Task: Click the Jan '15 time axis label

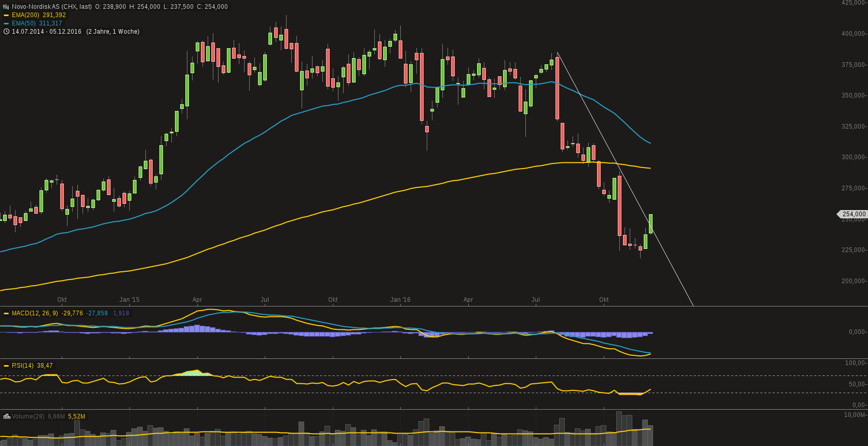Action: point(129,300)
